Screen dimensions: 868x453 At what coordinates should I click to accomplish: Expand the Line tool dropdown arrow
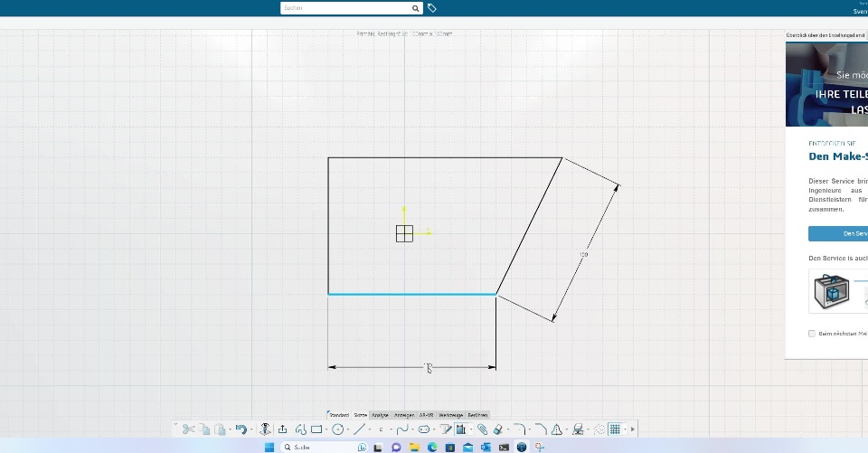pos(370,429)
